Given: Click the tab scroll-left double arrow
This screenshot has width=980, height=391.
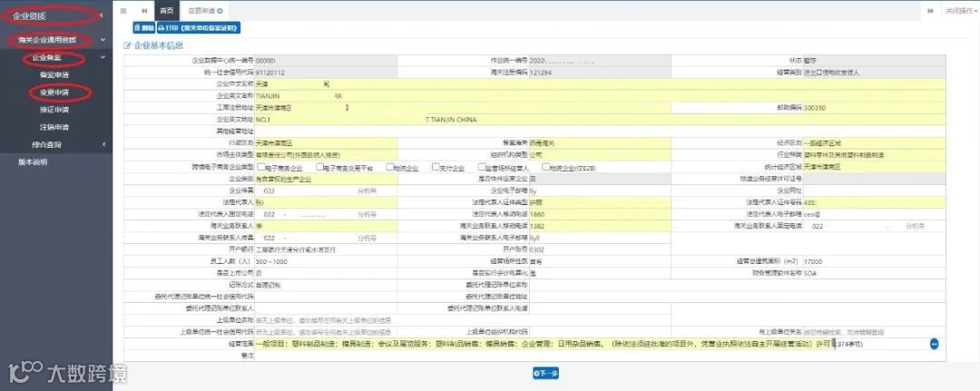Looking at the screenshot, I should click(x=144, y=11).
